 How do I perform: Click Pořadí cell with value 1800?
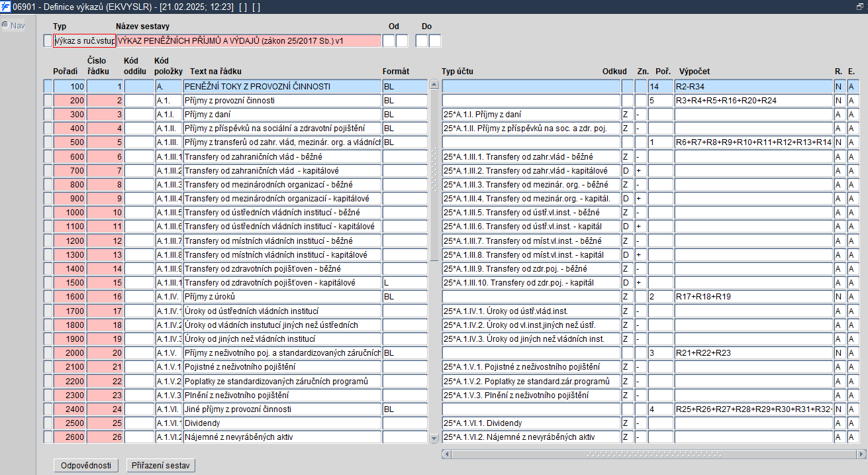[x=70, y=325]
